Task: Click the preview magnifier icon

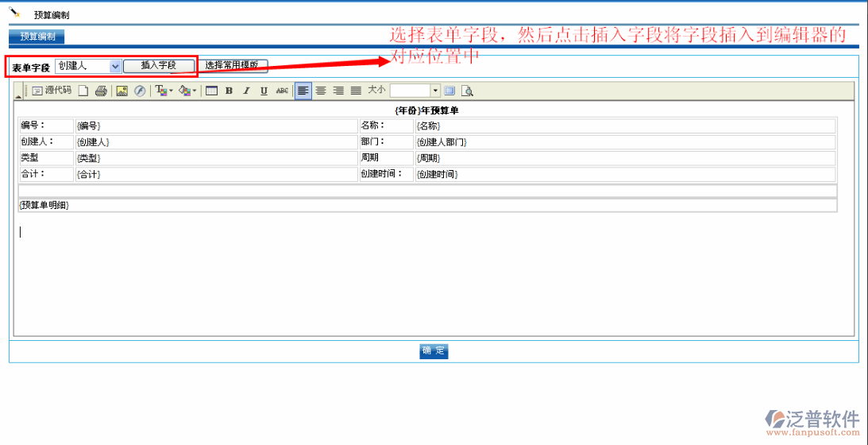Action: pyautogui.click(x=468, y=91)
